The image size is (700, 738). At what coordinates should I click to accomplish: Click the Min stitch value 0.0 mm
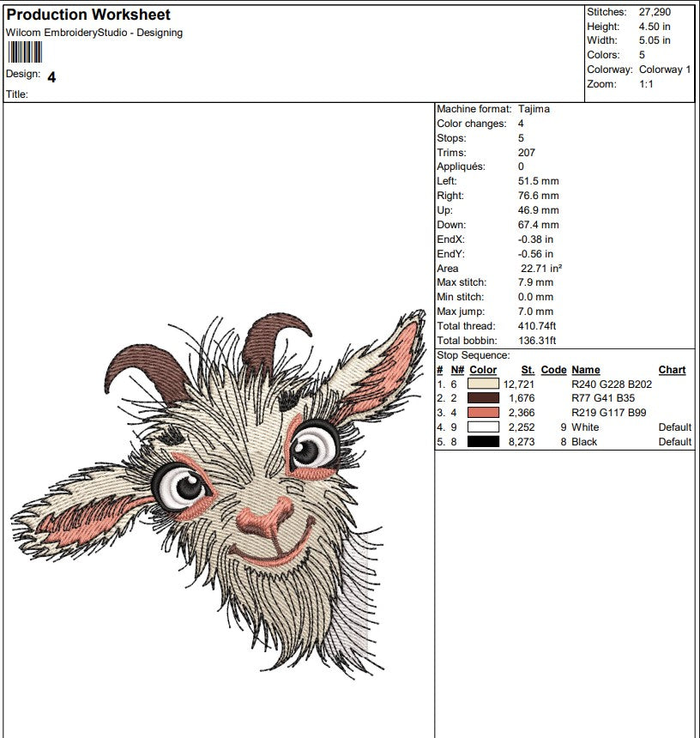pos(536,297)
